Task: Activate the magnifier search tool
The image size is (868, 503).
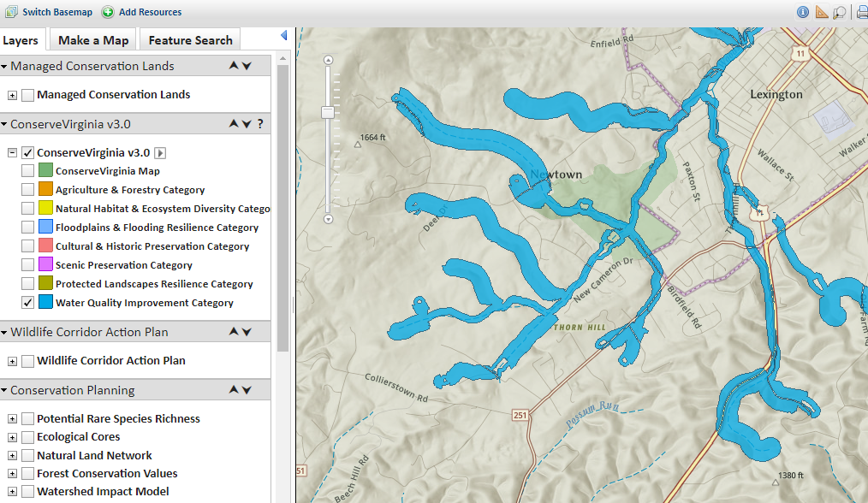Action: (x=840, y=12)
